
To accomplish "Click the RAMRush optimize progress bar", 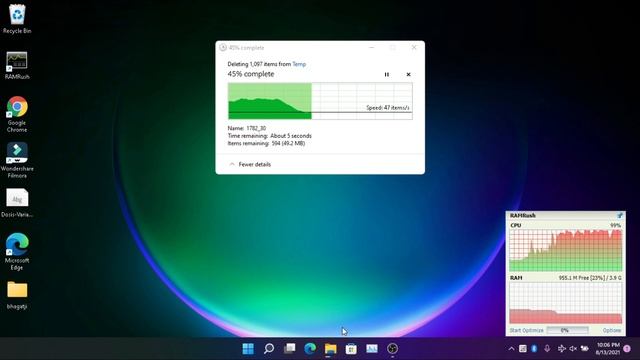I will 567,330.
